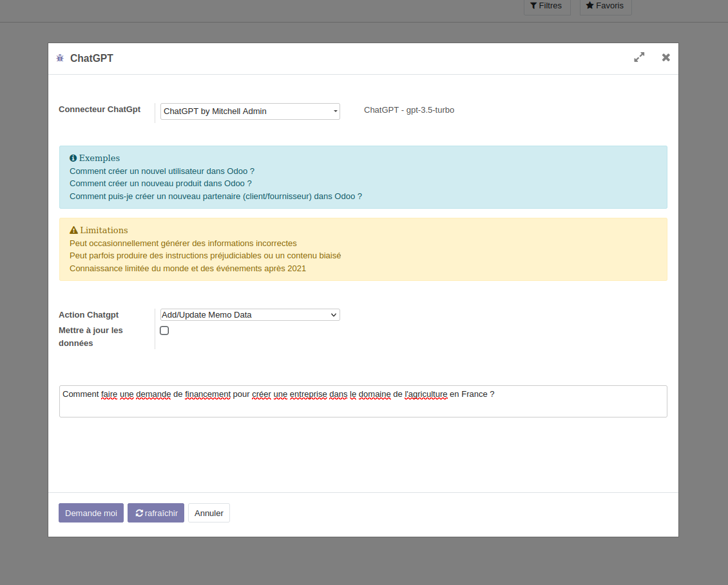This screenshot has height=585, width=728.
Task: Click the 'Peut parfois produire des instructions' line
Action: click(x=206, y=256)
